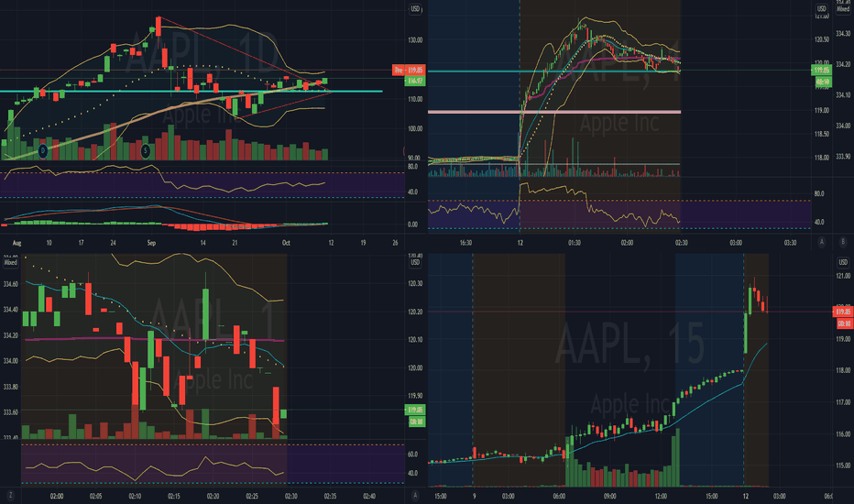Toggle the B scale button on the top-right chart
854x504 pixels.
coord(843,242)
